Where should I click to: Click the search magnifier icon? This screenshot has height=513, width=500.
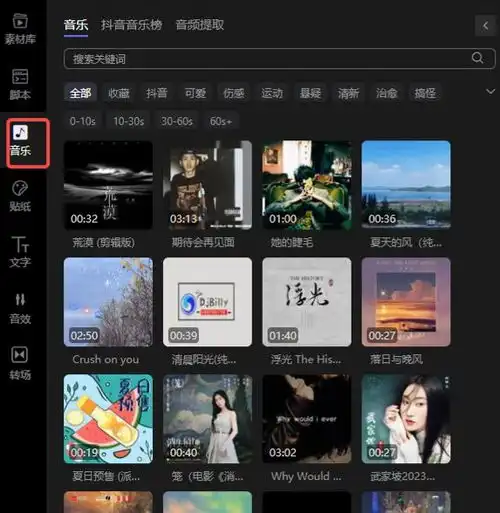pos(477,58)
